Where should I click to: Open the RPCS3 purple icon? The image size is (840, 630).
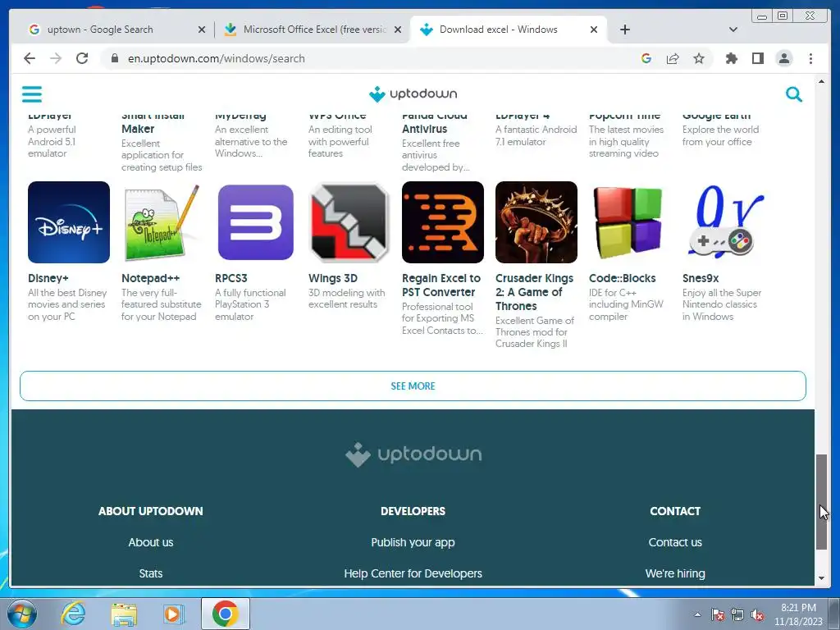click(256, 222)
